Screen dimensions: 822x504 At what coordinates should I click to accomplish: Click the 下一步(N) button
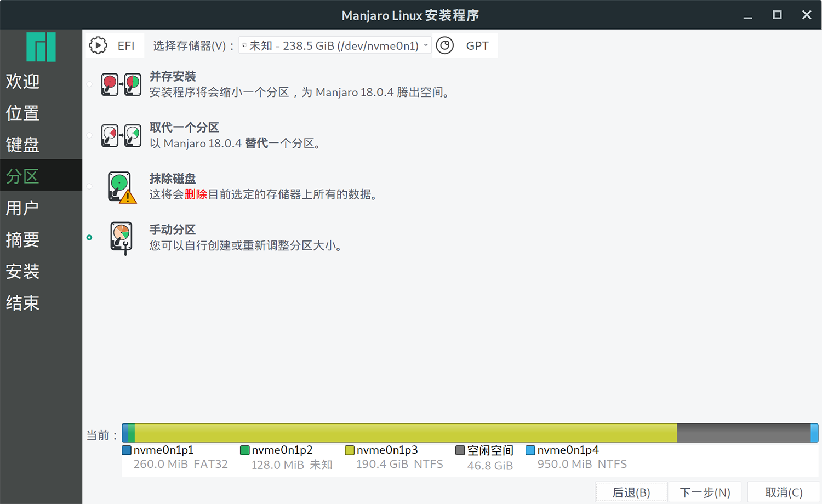coord(705,491)
